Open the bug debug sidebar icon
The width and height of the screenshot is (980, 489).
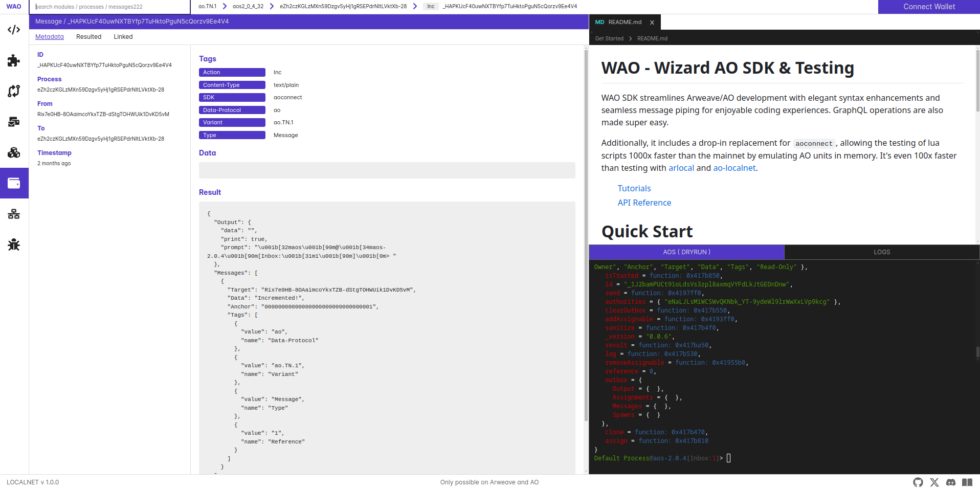14,244
